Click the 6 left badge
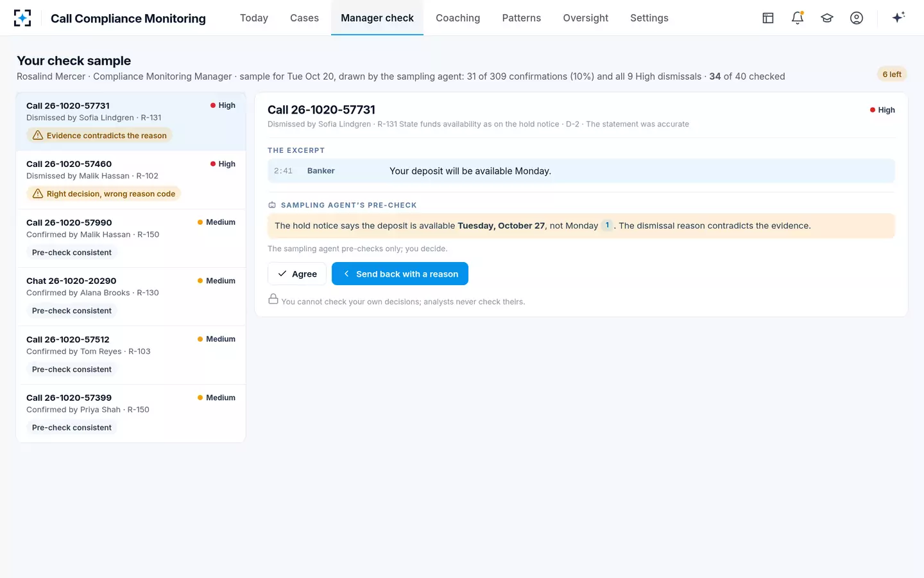This screenshot has height=578, width=924. [892, 74]
